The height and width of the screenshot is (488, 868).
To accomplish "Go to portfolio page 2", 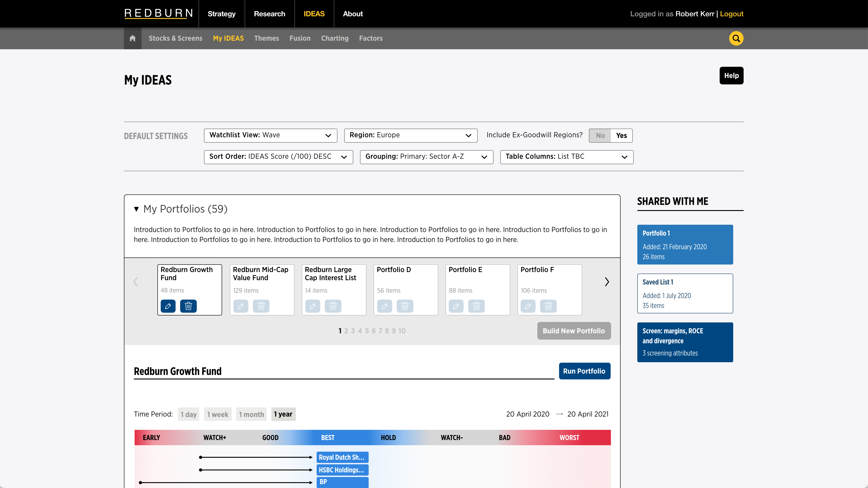I will (346, 331).
